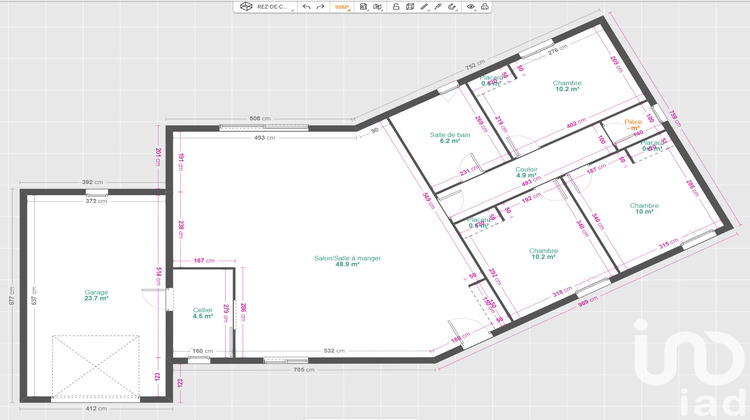Open the orange 98m² surface area dropdown
Image resolution: width=750 pixels, height=420 pixels.
click(343, 6)
